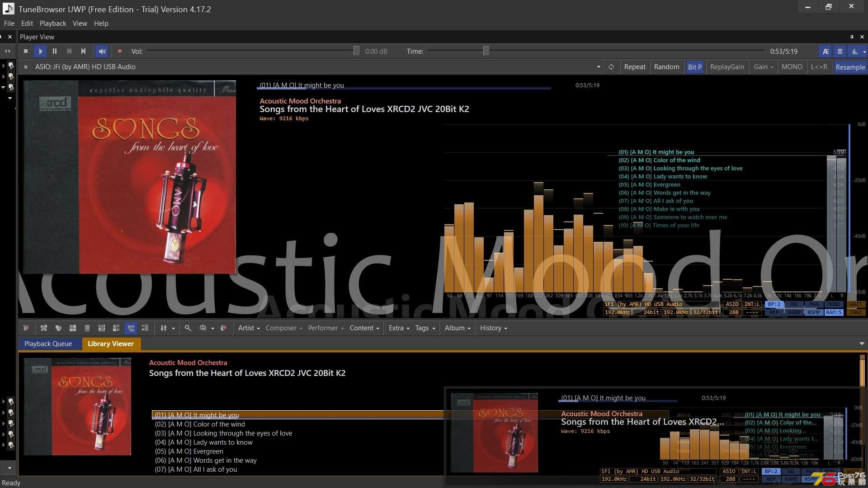Select track (02) Color of the wind in library

coord(200,424)
